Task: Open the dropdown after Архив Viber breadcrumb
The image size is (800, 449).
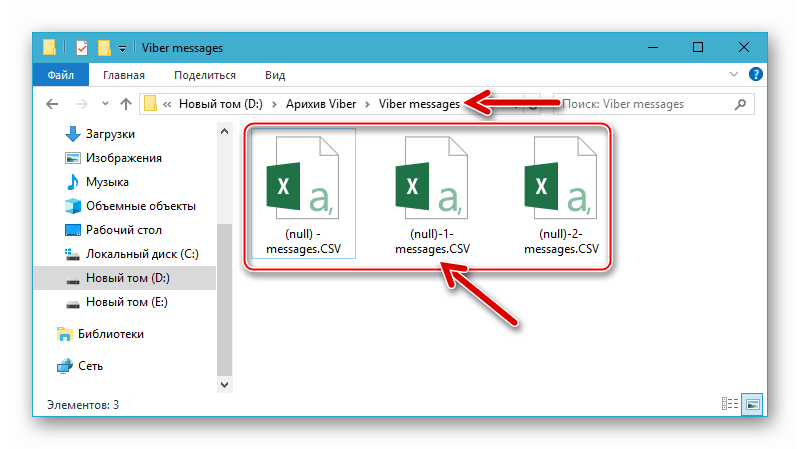Action: 367,105
